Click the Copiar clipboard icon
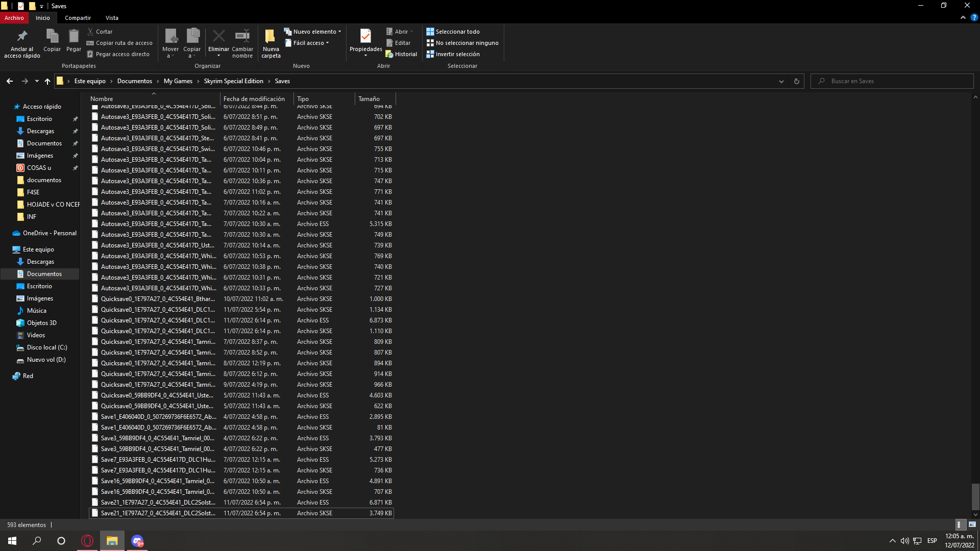The height and width of the screenshot is (551, 980). pos(52,40)
